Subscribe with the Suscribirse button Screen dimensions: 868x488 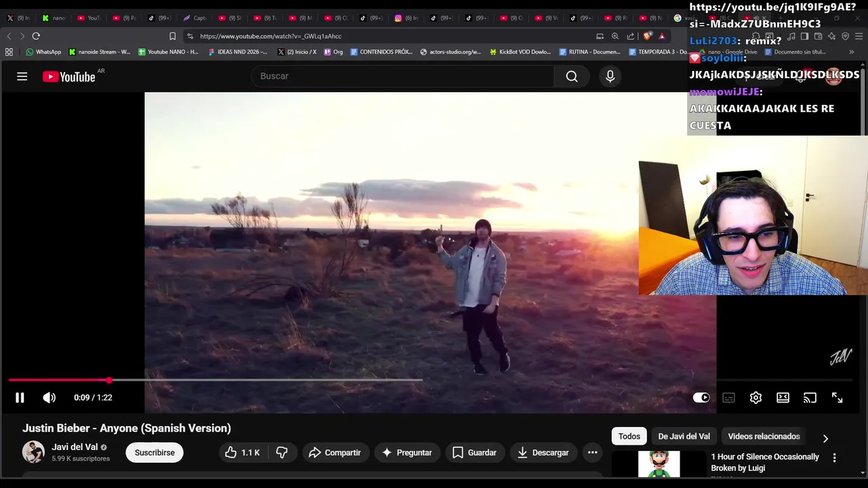155,453
